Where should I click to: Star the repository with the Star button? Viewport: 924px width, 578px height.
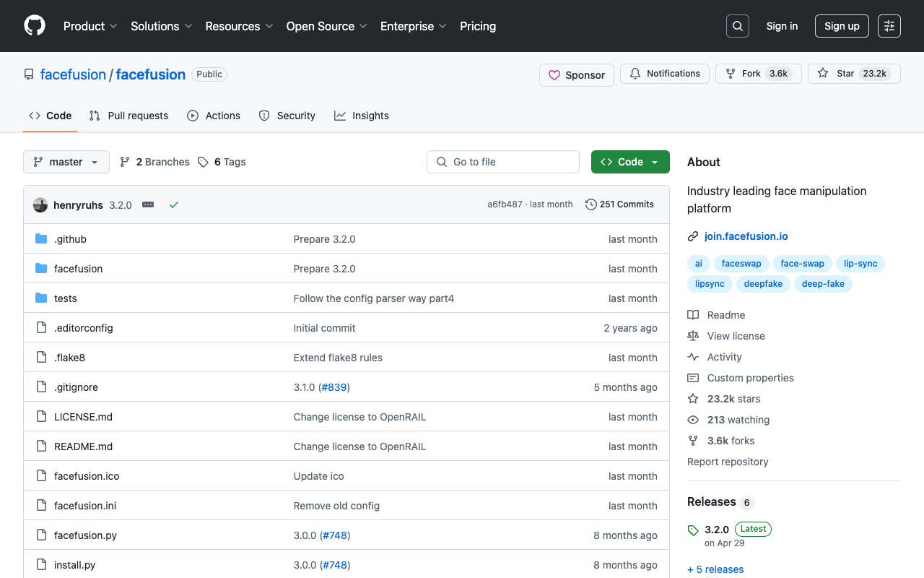(x=854, y=74)
